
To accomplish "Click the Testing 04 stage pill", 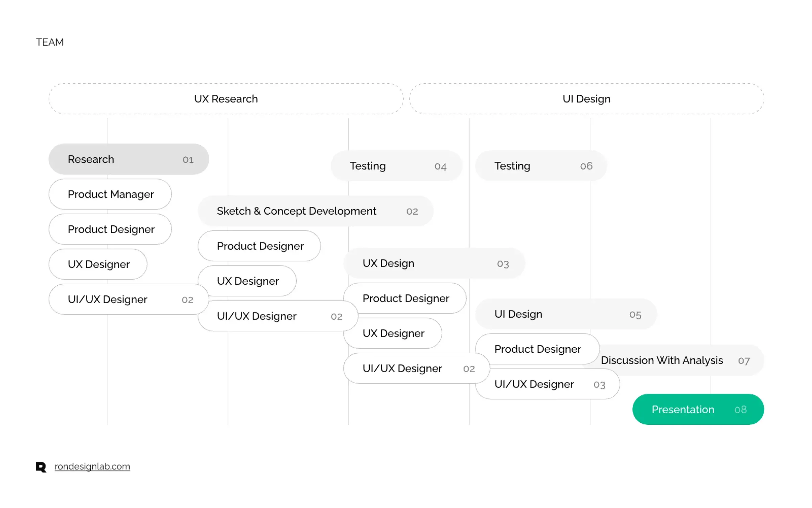I will pos(396,166).
